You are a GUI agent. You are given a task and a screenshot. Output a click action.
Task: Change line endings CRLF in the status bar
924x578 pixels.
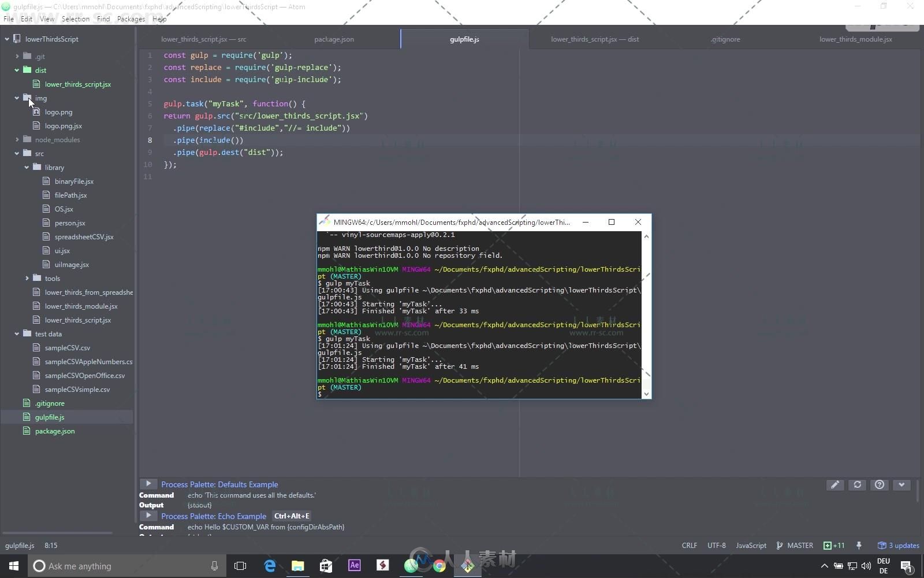point(690,546)
